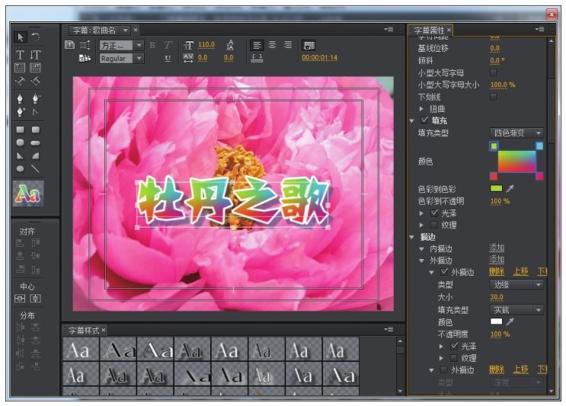Apply the first Aa title style thumbnail
This screenshot has width=566, height=406.
click(x=81, y=349)
